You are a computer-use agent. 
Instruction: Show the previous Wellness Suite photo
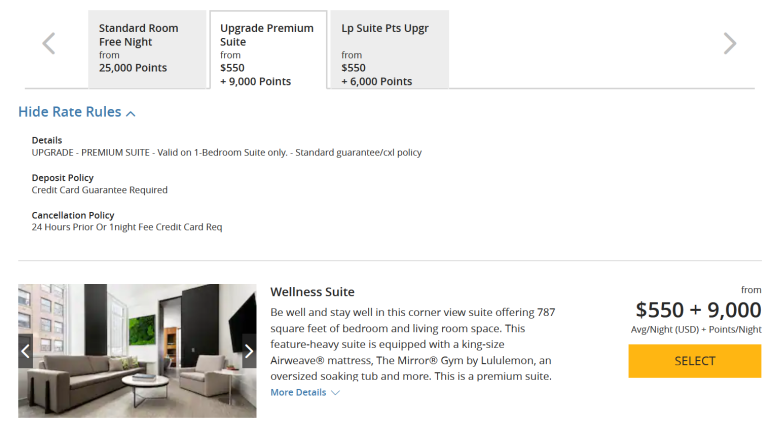26,351
